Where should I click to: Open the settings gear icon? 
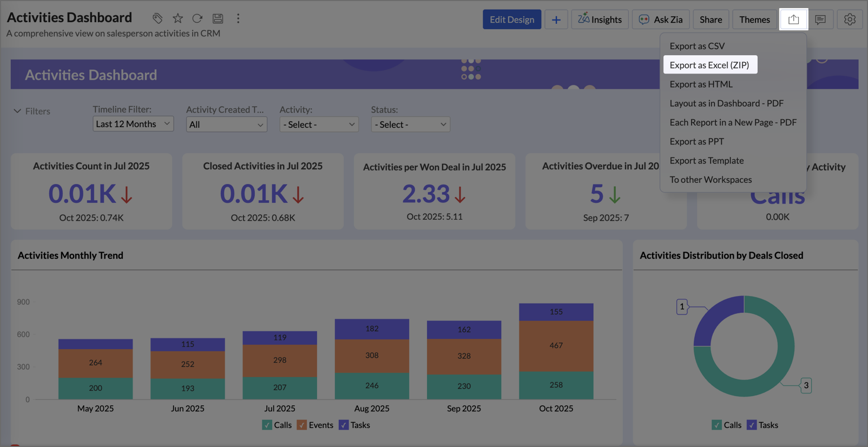click(x=850, y=19)
